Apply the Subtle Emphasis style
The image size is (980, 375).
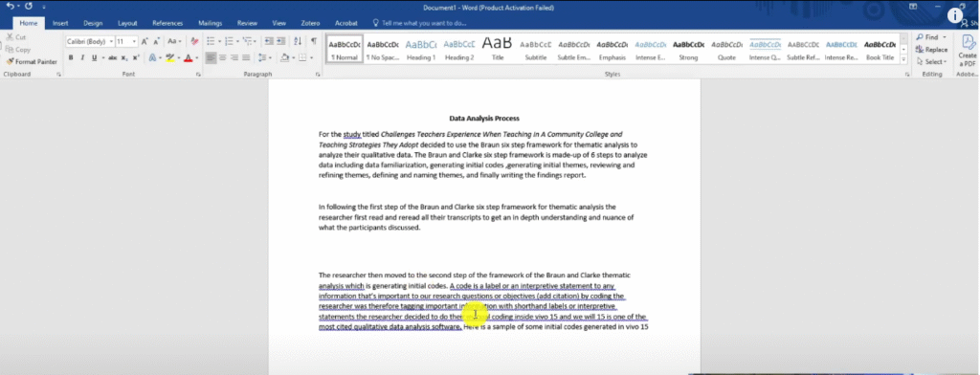[x=574, y=50]
